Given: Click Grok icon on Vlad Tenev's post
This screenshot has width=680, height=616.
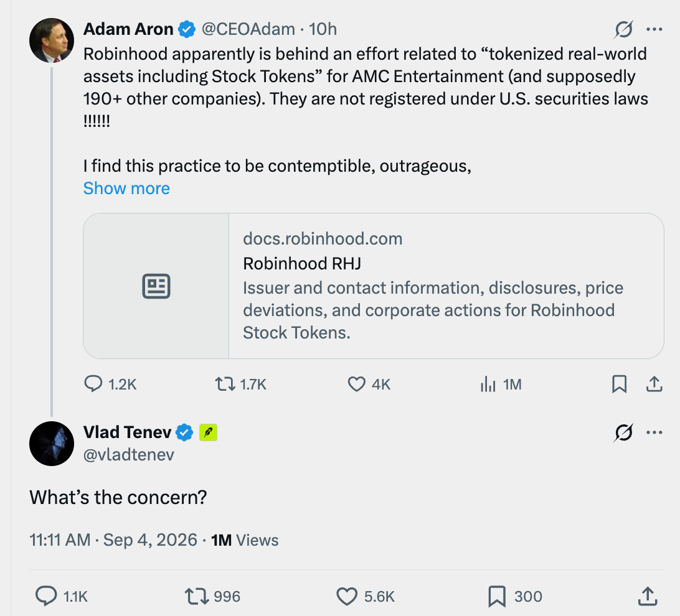Looking at the screenshot, I should [x=623, y=432].
